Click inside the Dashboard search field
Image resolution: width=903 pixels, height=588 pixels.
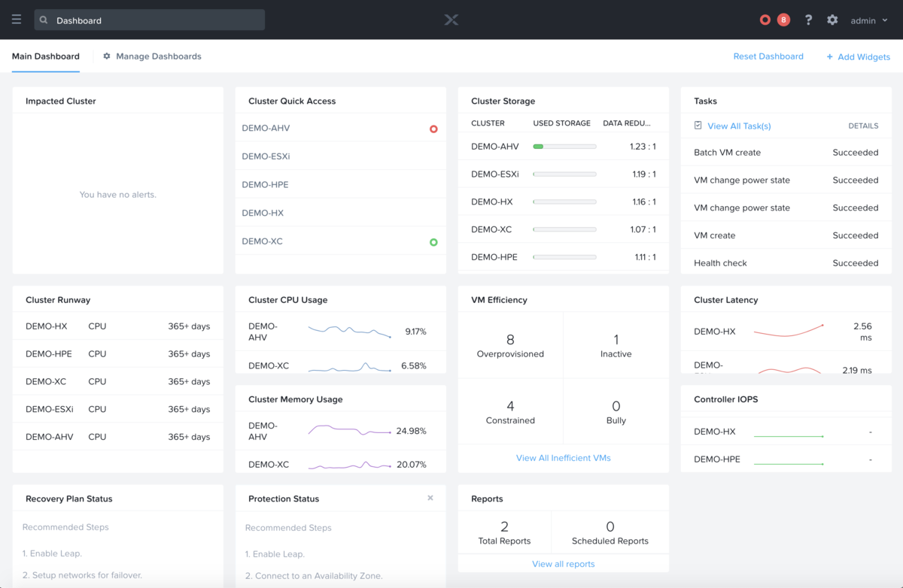pyautogui.click(x=150, y=20)
